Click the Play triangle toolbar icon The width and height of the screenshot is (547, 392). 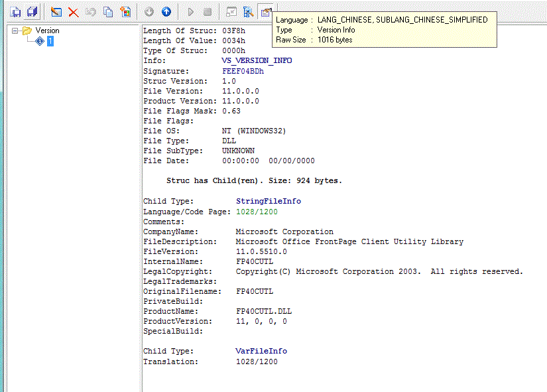(x=190, y=12)
